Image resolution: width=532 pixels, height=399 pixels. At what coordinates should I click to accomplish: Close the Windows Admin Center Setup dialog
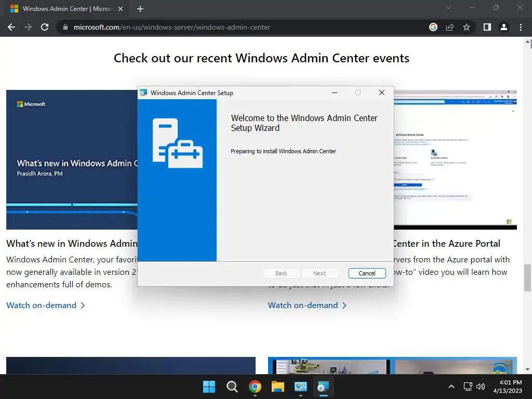[382, 92]
